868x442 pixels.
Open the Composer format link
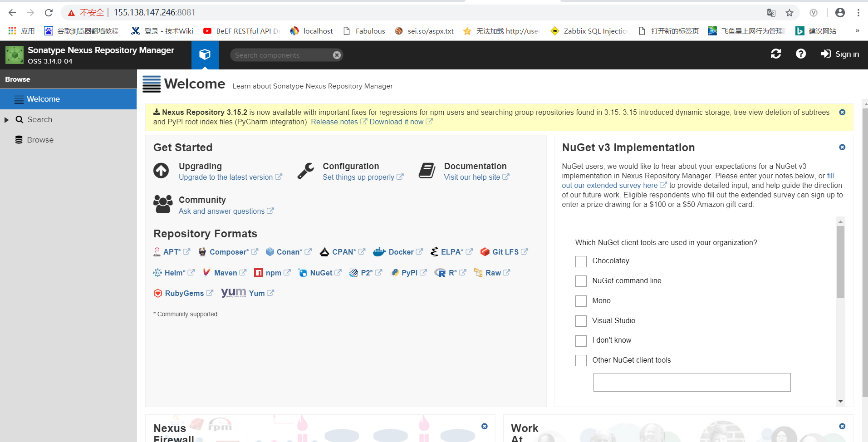click(233, 252)
